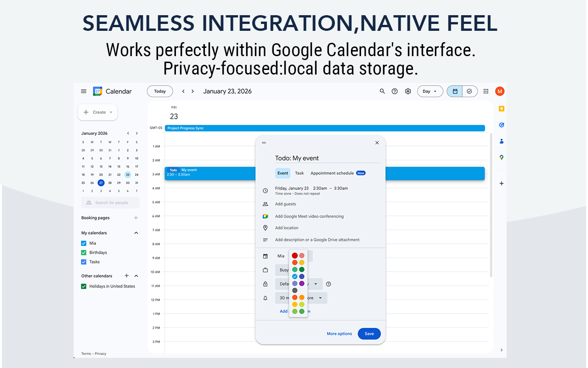
Task: Collapse the Other calendars section
Action: point(136,276)
